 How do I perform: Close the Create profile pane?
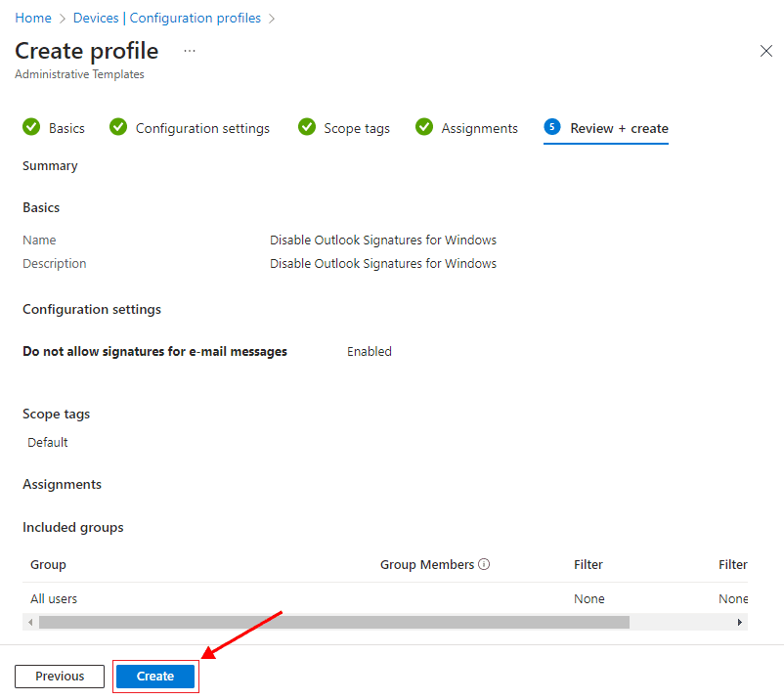(x=765, y=51)
